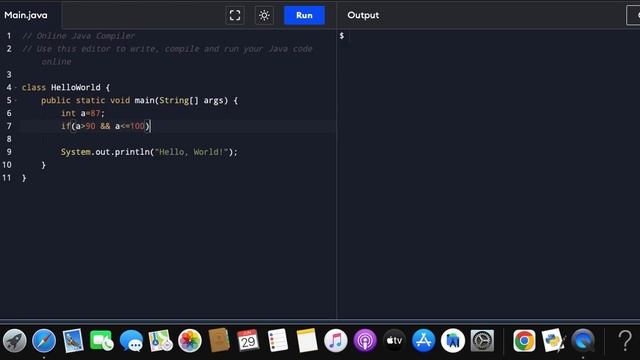640x360 pixels.
Task: Open the App Store from the Dock
Action: [424, 340]
